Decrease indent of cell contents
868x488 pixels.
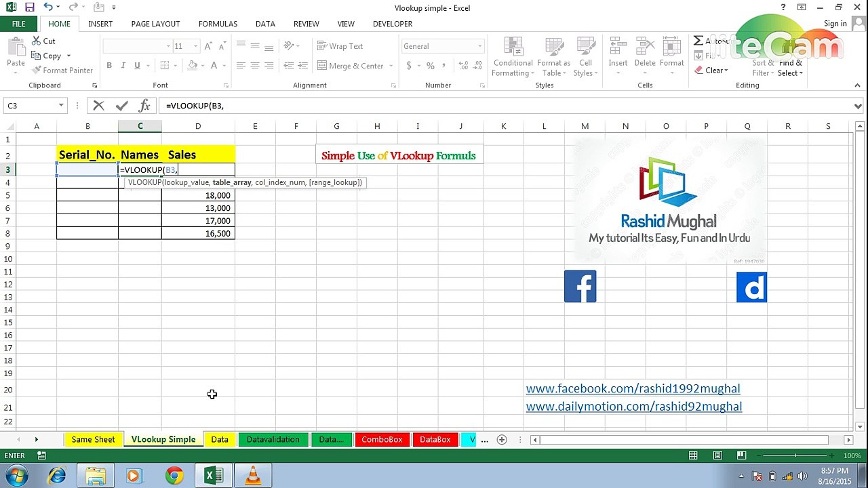click(290, 66)
